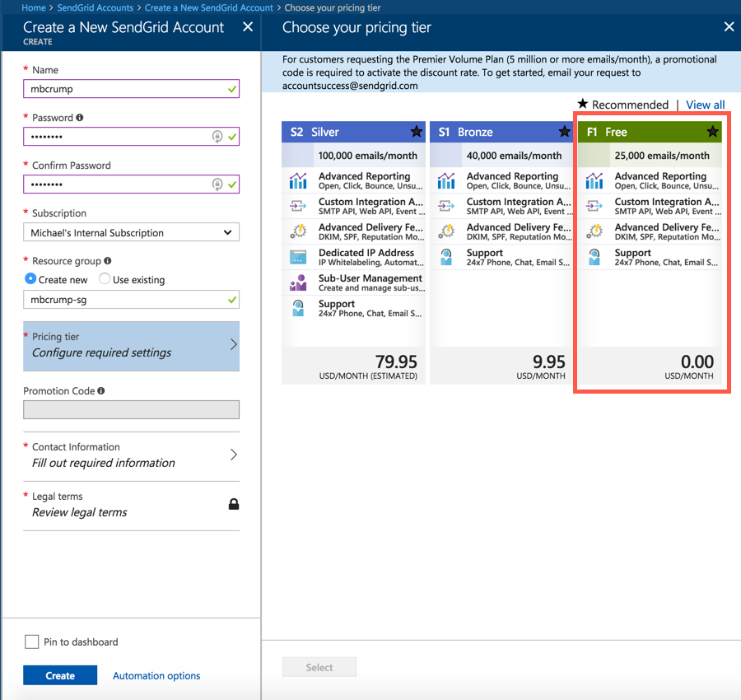Viewport: 741px width, 700px height.
Task: Click the star icon on F1 Free header
Action: (x=713, y=132)
